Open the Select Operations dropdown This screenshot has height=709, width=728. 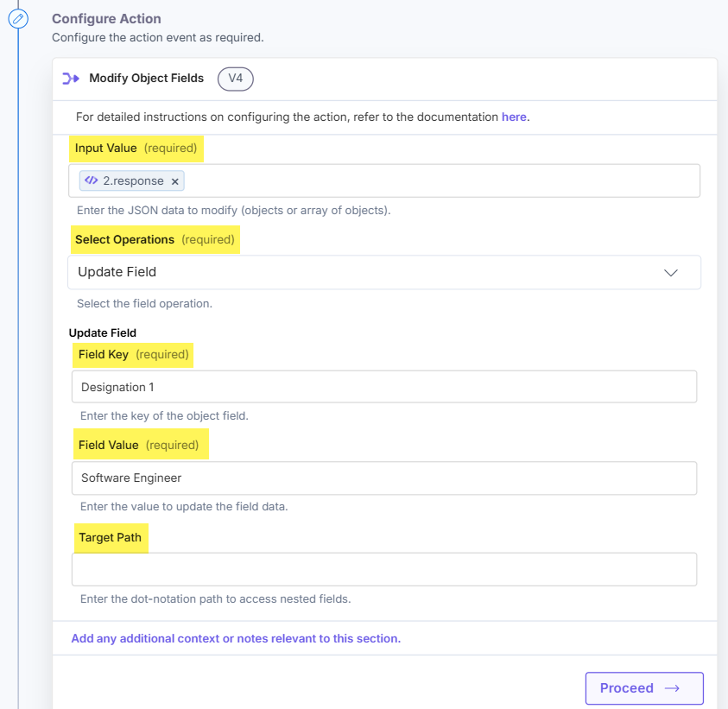[384, 272]
